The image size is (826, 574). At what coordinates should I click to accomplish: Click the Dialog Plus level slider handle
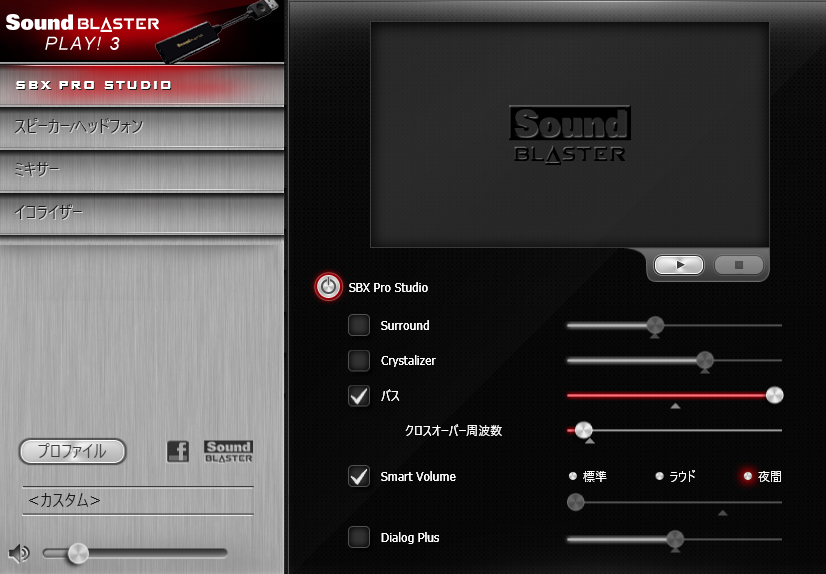pyautogui.click(x=675, y=539)
